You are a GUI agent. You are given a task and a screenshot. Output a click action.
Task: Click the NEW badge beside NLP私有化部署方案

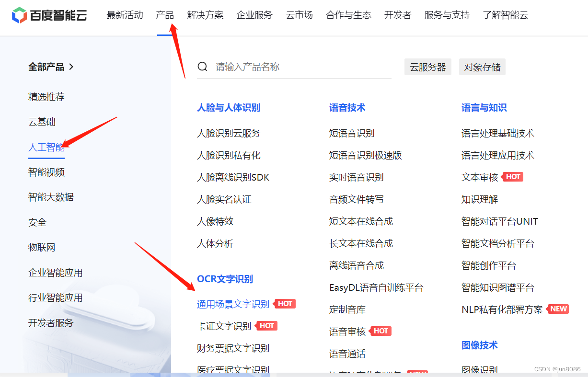[x=557, y=309]
